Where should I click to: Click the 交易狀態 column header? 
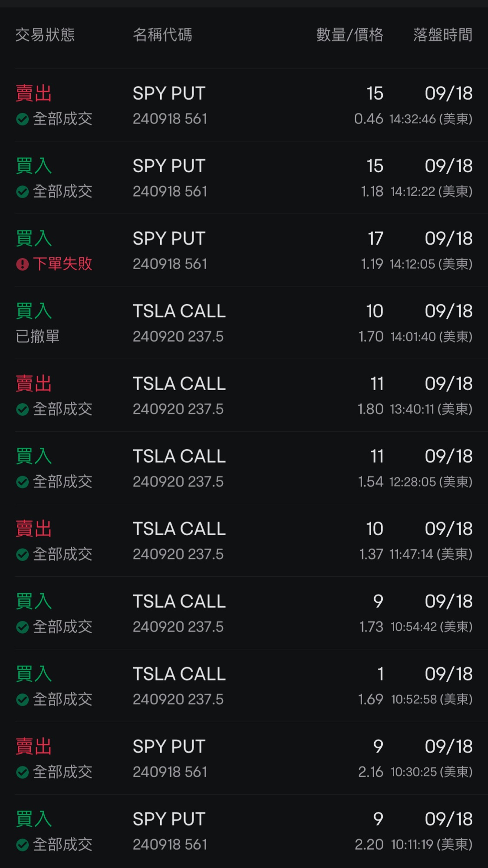pos(45,35)
